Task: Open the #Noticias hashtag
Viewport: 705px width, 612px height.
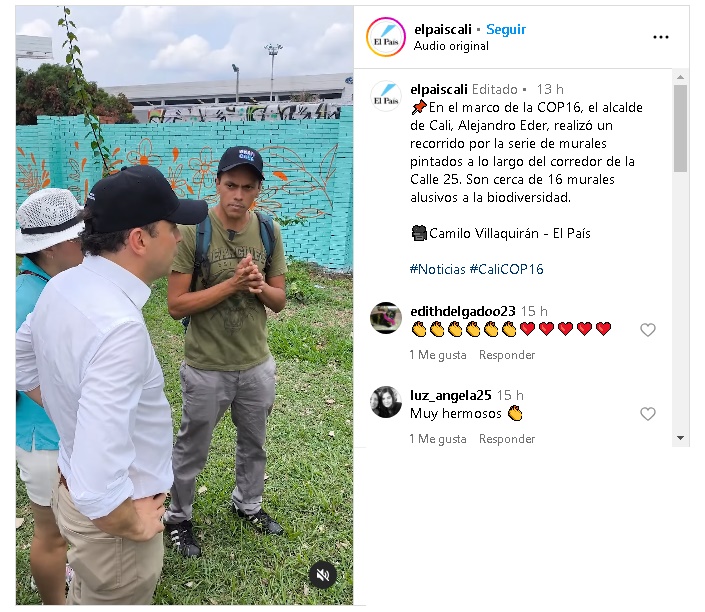Action: point(437,269)
